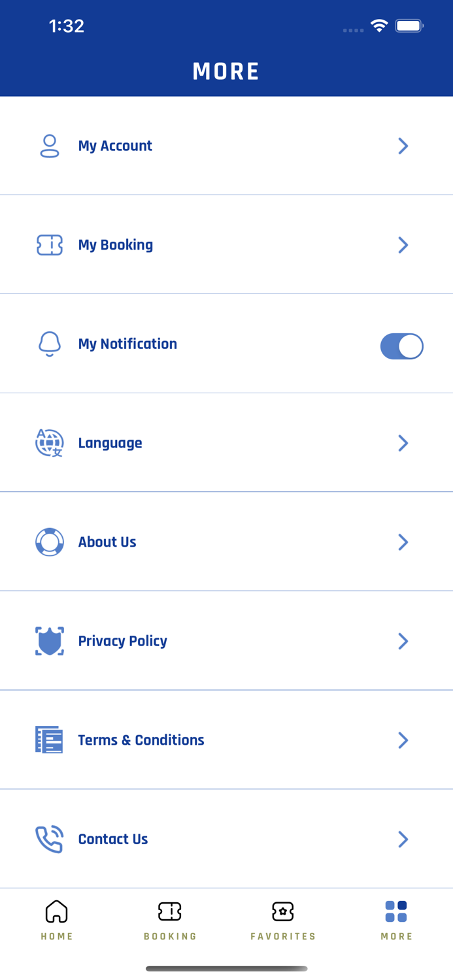Open the Contact Us row label

coord(113,839)
